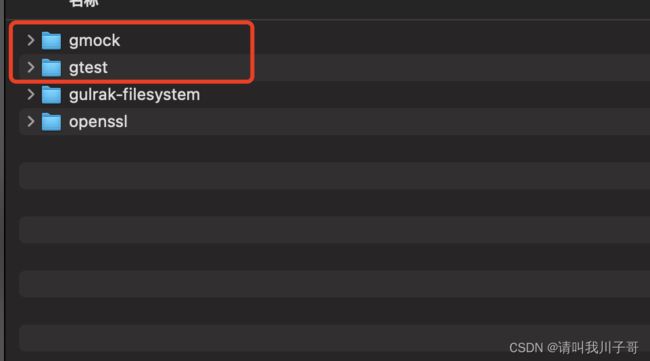Click the CSDN watermark text
This screenshot has height=361, width=650.
point(574,347)
